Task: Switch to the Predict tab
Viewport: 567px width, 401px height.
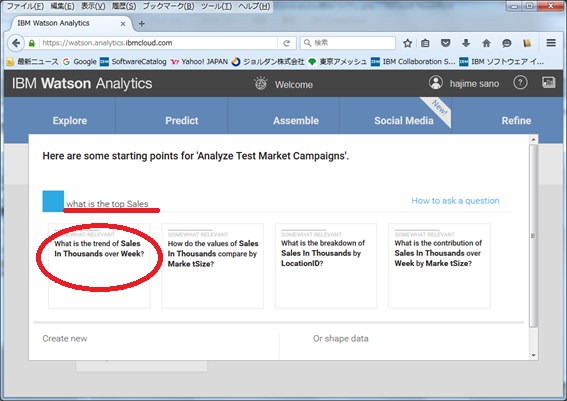Action: pos(182,121)
